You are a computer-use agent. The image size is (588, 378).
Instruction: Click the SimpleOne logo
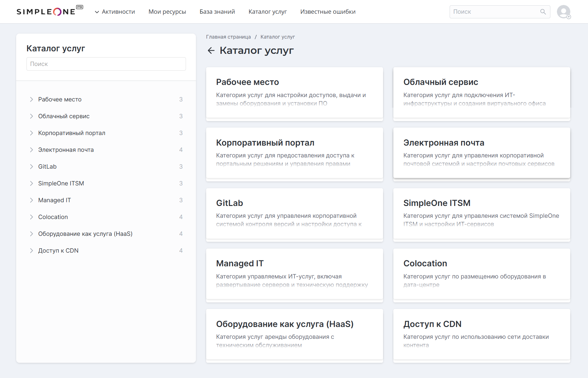pyautogui.click(x=50, y=11)
